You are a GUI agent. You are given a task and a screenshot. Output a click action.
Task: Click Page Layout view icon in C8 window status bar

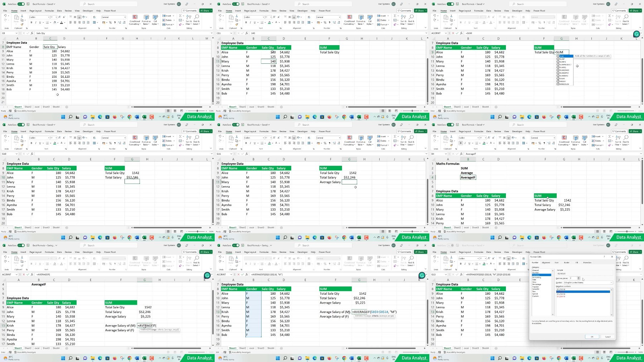coord(175,111)
